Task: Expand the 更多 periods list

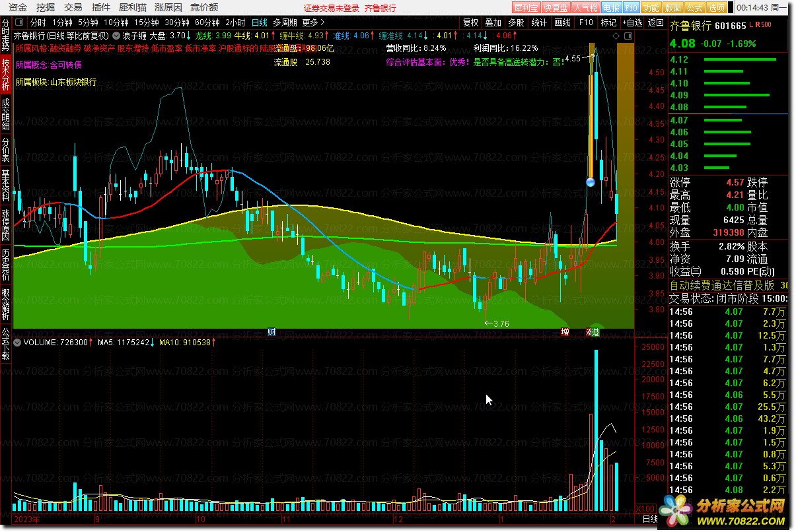Action: click(313, 22)
